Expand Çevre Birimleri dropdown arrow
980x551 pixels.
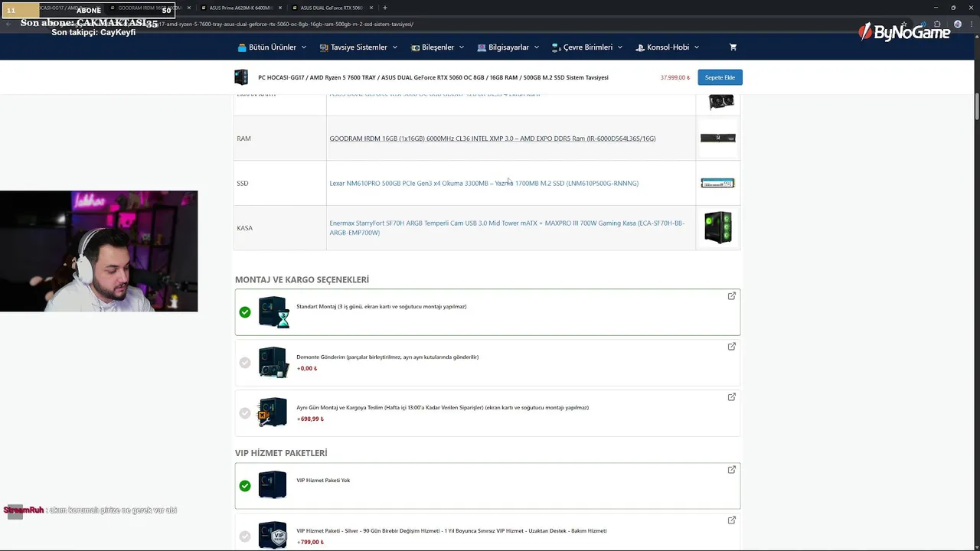pyautogui.click(x=620, y=47)
